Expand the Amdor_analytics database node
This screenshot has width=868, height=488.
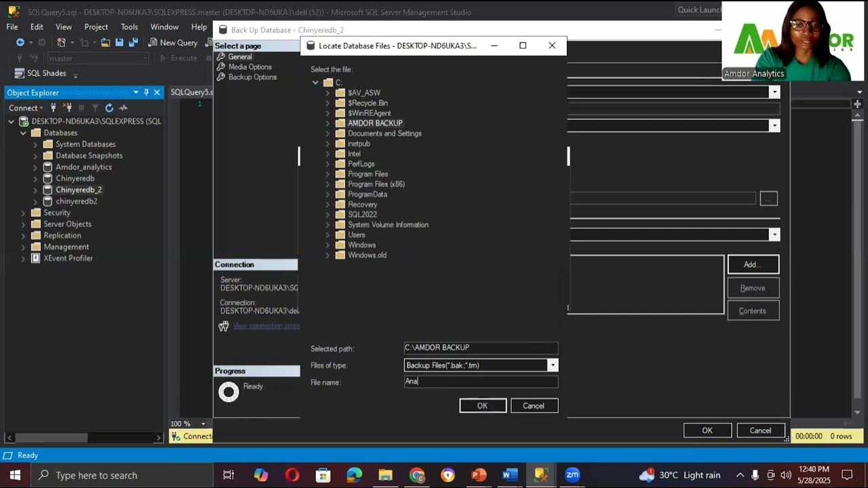tap(35, 167)
